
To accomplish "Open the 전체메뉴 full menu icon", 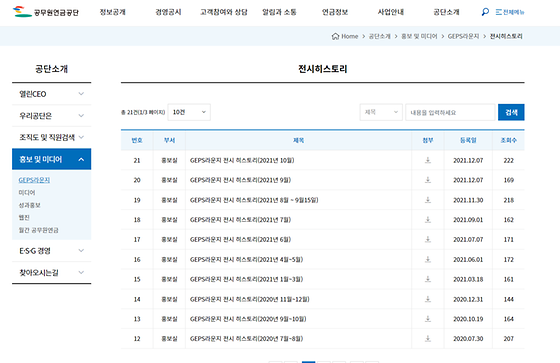I will tap(510, 12).
